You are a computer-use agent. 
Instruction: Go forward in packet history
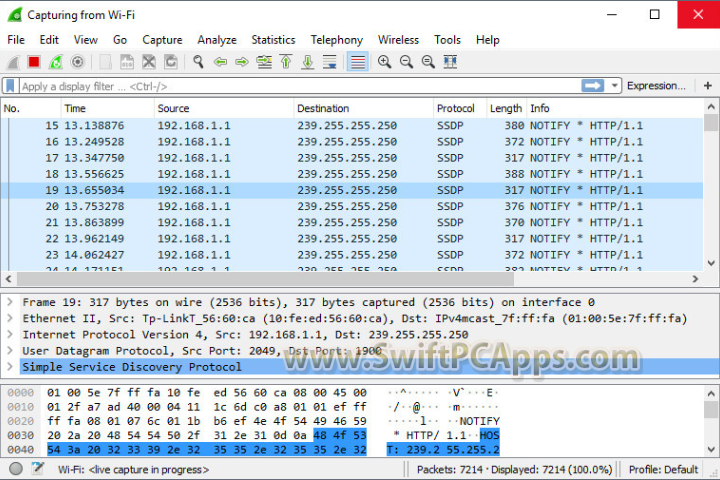click(x=242, y=62)
